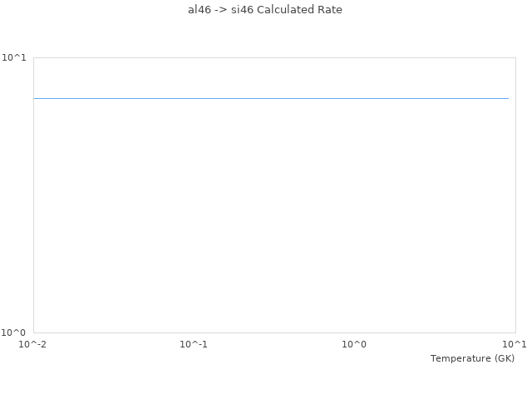The image size is (532, 399).
Task: Click the blue line above the x-axis 10^0 tick
Action: pyautogui.click(x=355, y=98)
